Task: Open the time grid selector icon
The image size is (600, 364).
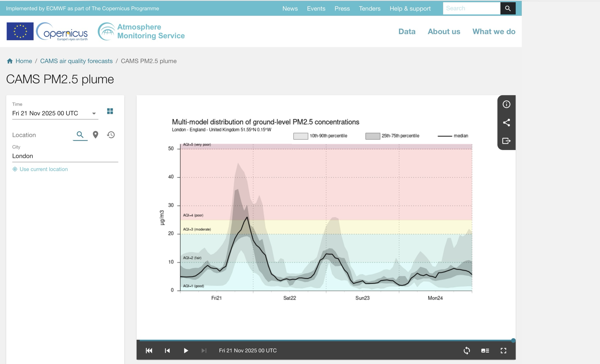Action: [110, 111]
